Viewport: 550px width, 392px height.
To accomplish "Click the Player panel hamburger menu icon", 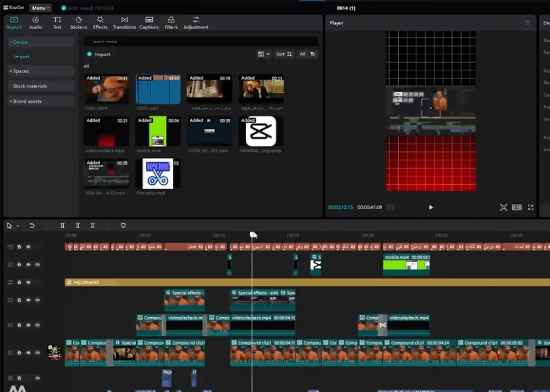I will click(x=527, y=23).
